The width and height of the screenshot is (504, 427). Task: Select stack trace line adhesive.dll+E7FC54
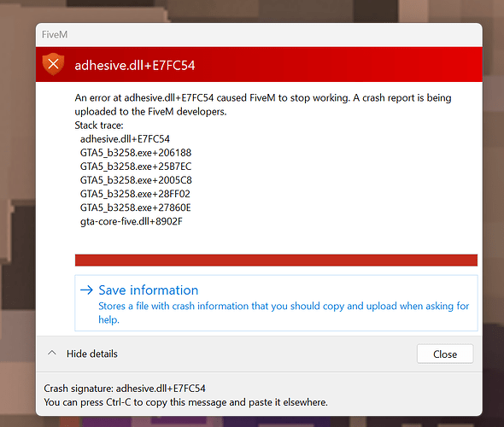125,139
